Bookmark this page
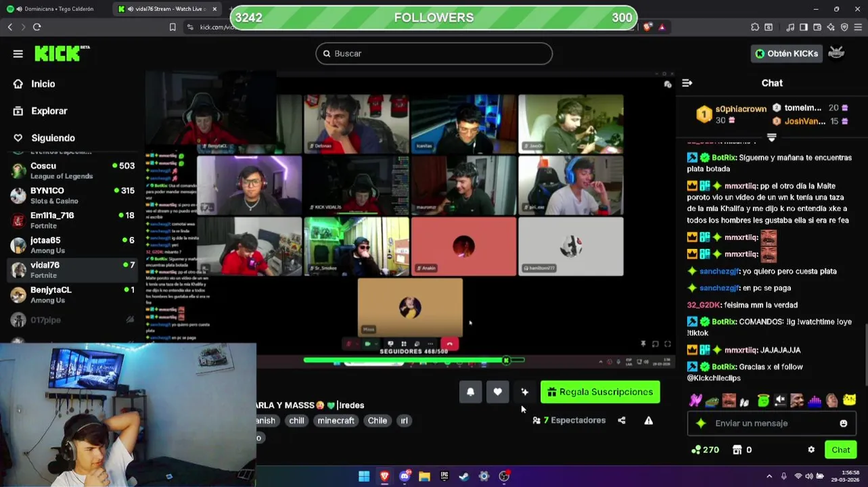Screen dimensions: 868x487 tap(173, 27)
